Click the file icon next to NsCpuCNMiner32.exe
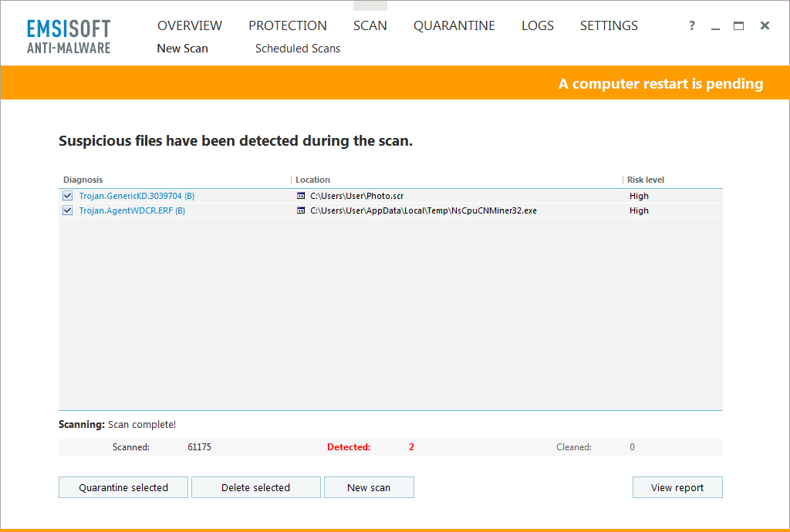This screenshot has height=532, width=790. pos(301,210)
